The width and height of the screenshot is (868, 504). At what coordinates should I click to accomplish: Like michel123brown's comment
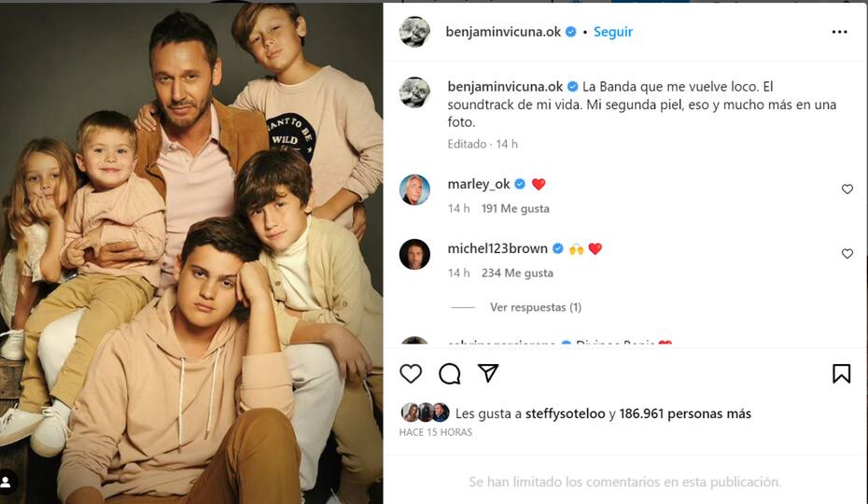point(847,254)
